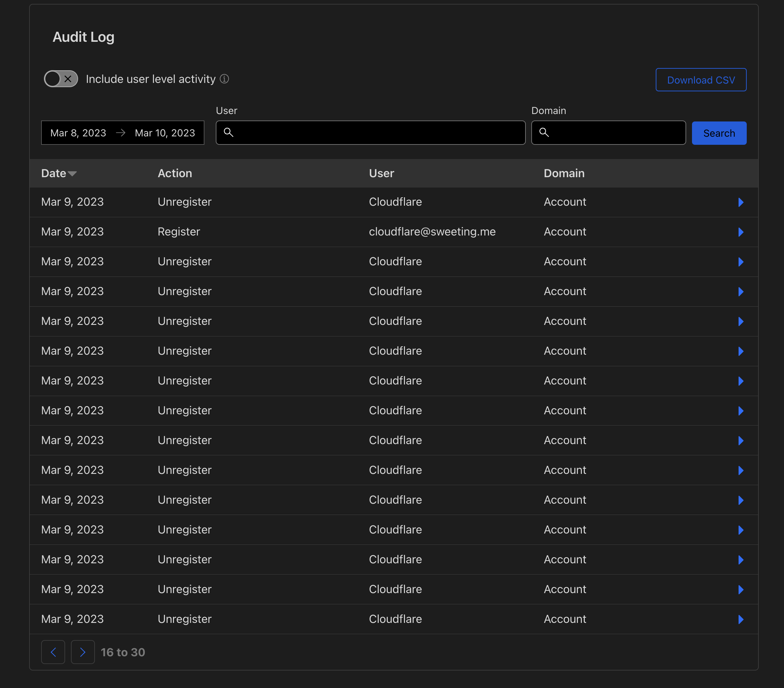Expand the Register row by cloudflare@sweeting.me
The width and height of the screenshot is (784, 688).
point(740,232)
